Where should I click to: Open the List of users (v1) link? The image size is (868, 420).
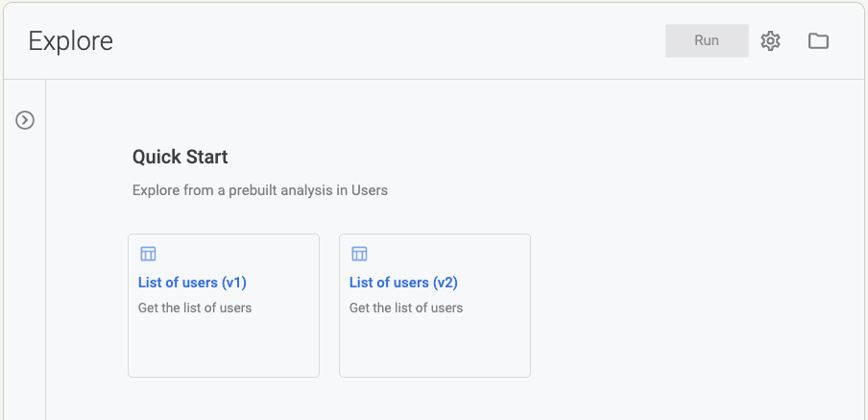tap(192, 283)
